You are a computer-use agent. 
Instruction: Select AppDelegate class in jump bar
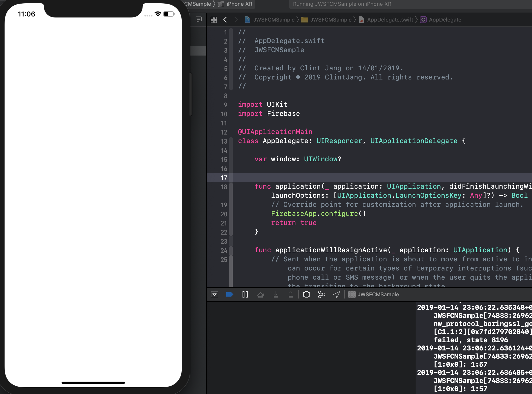click(445, 20)
